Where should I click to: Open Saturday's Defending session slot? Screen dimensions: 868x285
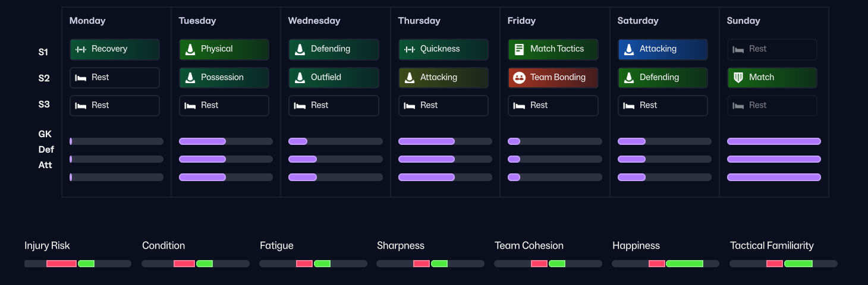coord(662,78)
